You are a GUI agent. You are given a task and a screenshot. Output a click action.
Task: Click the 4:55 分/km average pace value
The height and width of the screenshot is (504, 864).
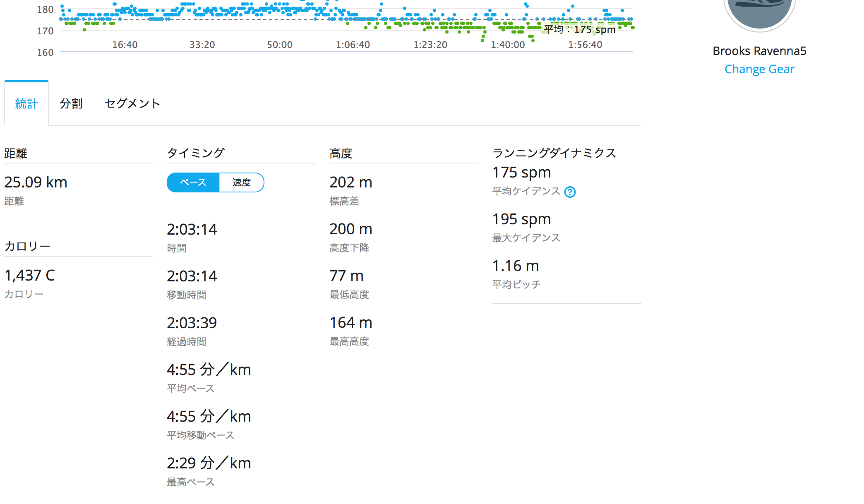pyautogui.click(x=209, y=370)
